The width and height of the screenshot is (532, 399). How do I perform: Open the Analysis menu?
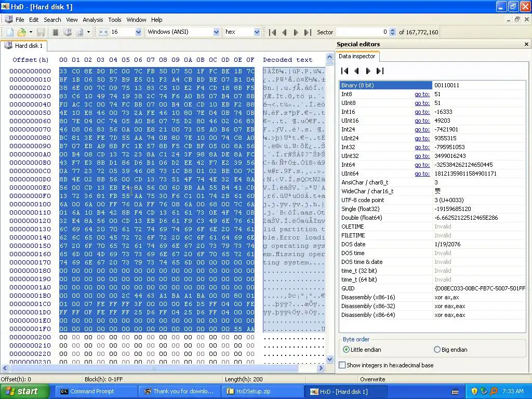(92, 20)
